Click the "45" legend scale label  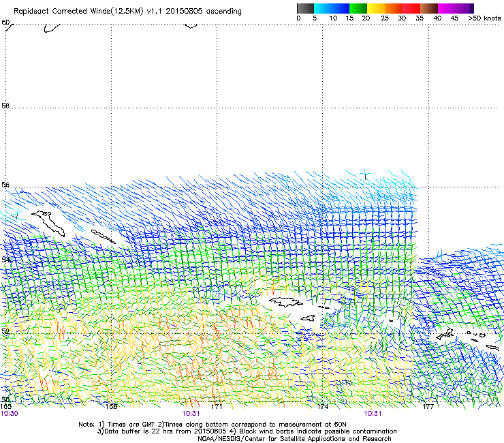click(x=454, y=18)
